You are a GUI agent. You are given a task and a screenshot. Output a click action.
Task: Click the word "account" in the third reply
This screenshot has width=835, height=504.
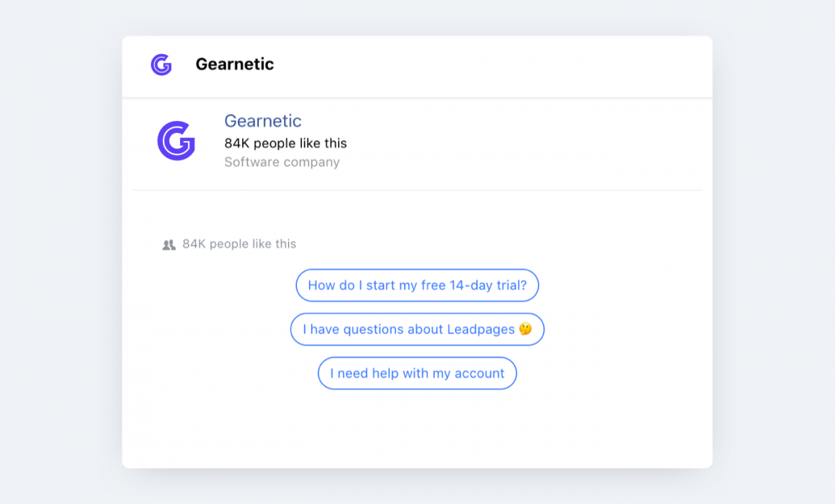(x=479, y=373)
